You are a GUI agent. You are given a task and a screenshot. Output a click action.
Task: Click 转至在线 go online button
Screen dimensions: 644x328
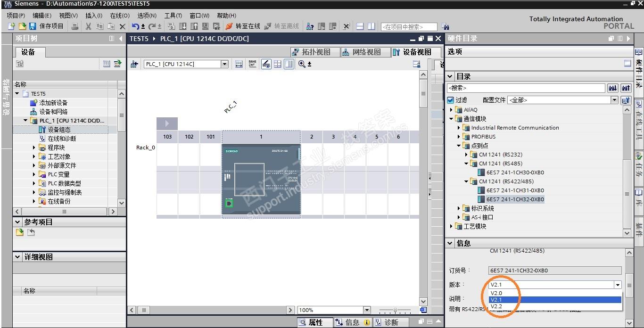coord(243,26)
